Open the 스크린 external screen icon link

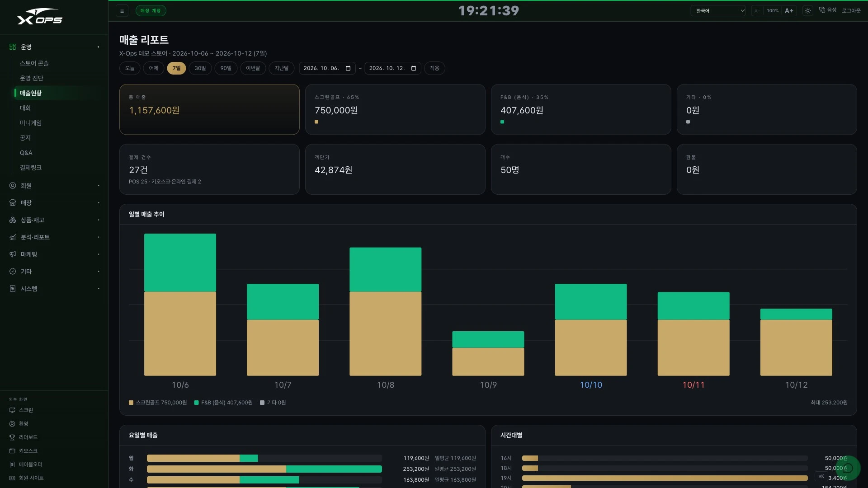pyautogui.click(x=12, y=410)
